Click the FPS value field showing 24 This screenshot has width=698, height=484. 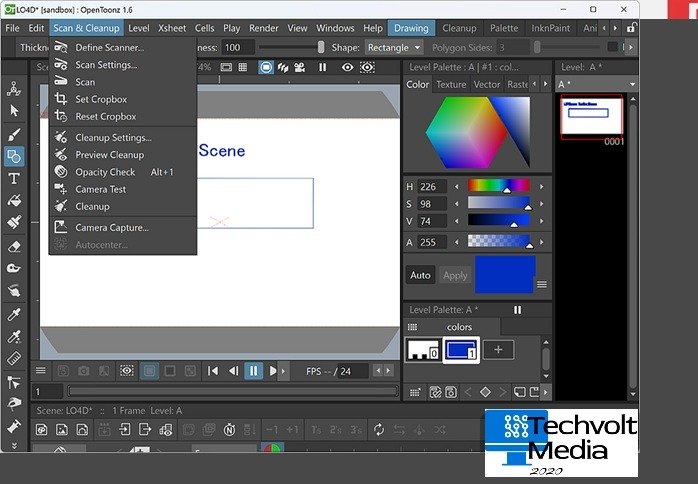(x=353, y=371)
